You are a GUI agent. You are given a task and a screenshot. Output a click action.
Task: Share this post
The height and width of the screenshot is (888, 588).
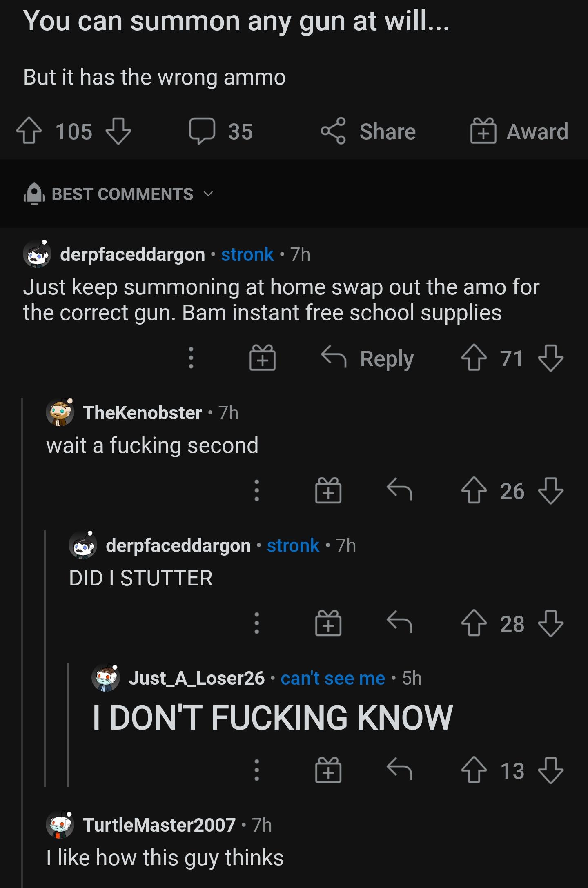[368, 131]
